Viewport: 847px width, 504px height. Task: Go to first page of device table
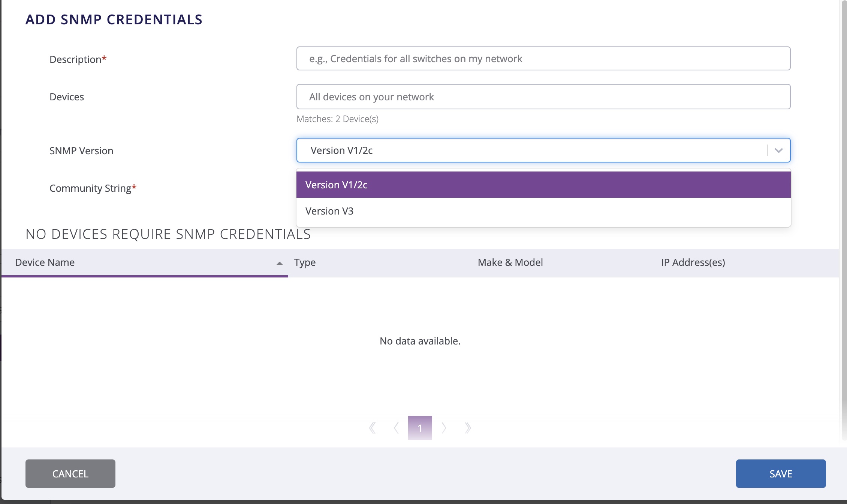coord(372,428)
